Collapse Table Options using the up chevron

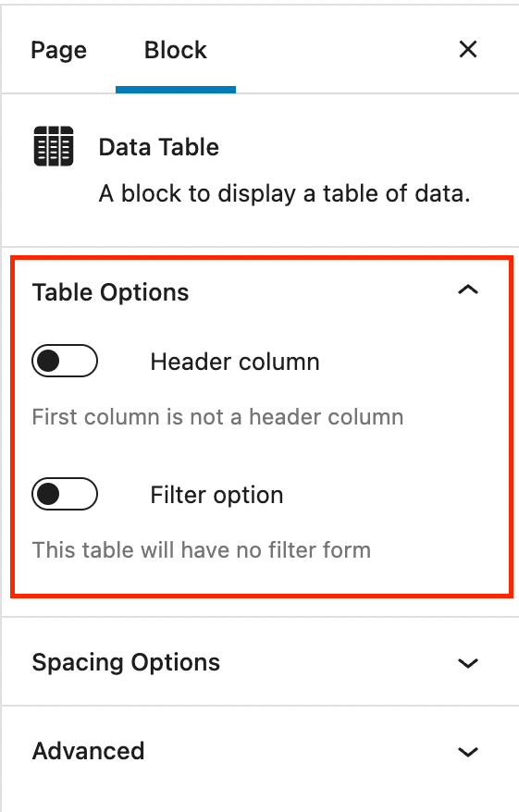point(468,290)
